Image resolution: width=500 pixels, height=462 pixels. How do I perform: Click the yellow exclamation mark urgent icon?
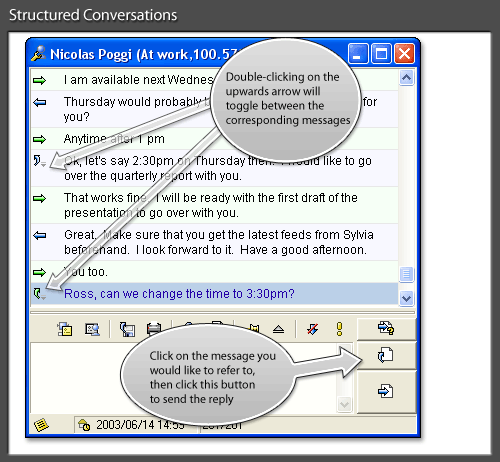(x=339, y=329)
